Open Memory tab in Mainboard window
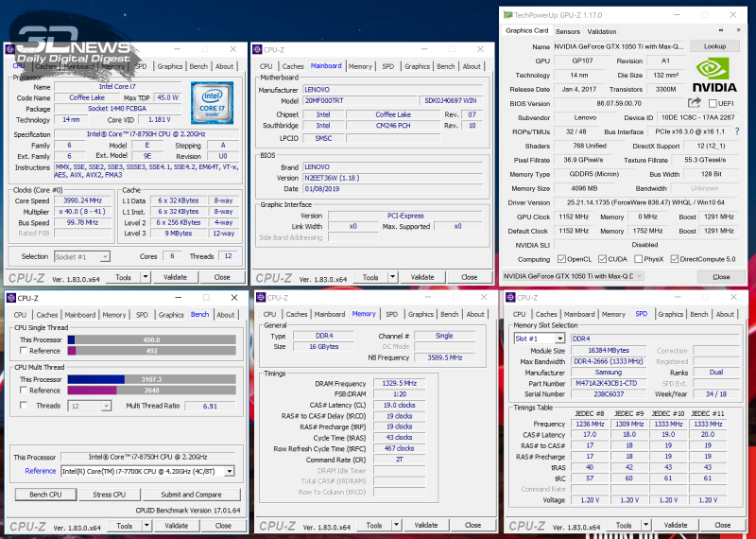This screenshot has width=756, height=539. coord(360,66)
